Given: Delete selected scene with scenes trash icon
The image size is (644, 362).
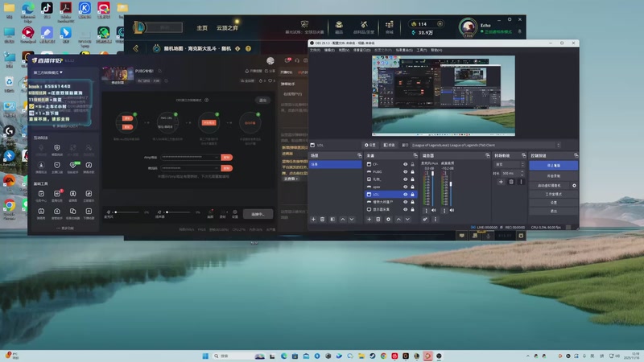Looking at the screenshot, I should click(323, 219).
